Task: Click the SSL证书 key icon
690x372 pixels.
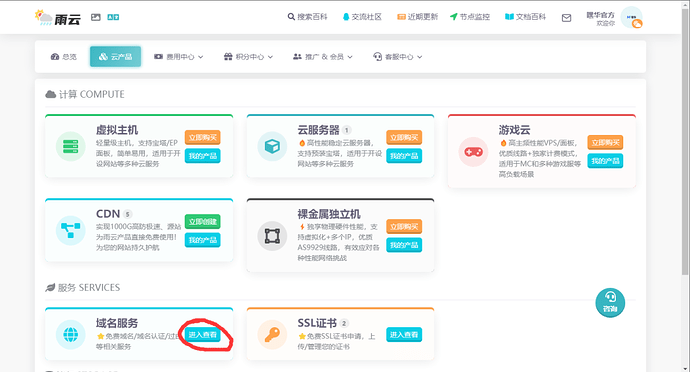Action: coord(272,335)
